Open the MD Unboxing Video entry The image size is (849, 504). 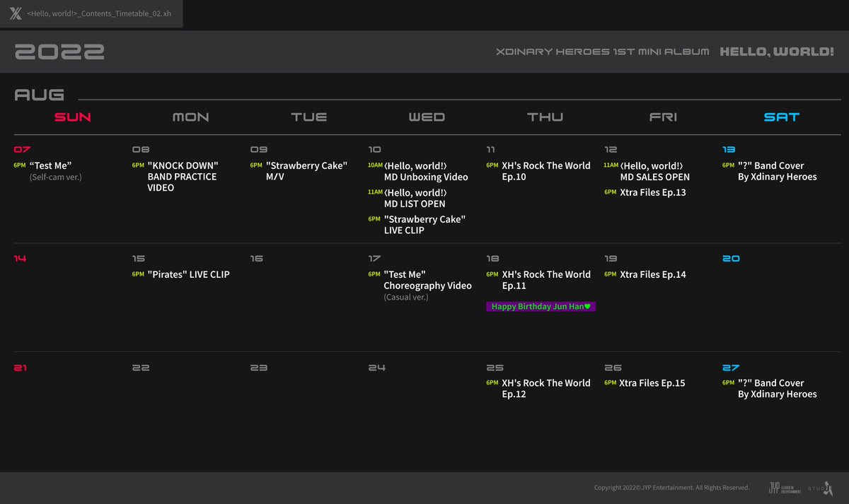418,171
